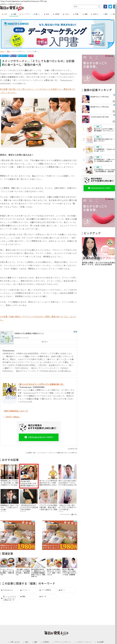
Task: Open the previous article link 前の記事
Action: (x=37, y=90)
